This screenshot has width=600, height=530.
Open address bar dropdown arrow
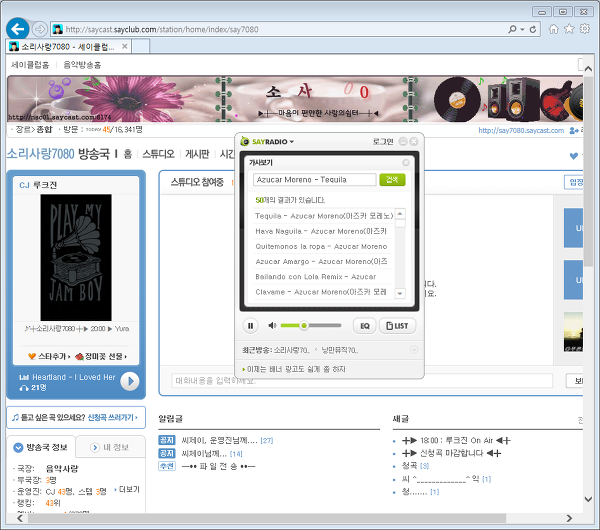522,29
